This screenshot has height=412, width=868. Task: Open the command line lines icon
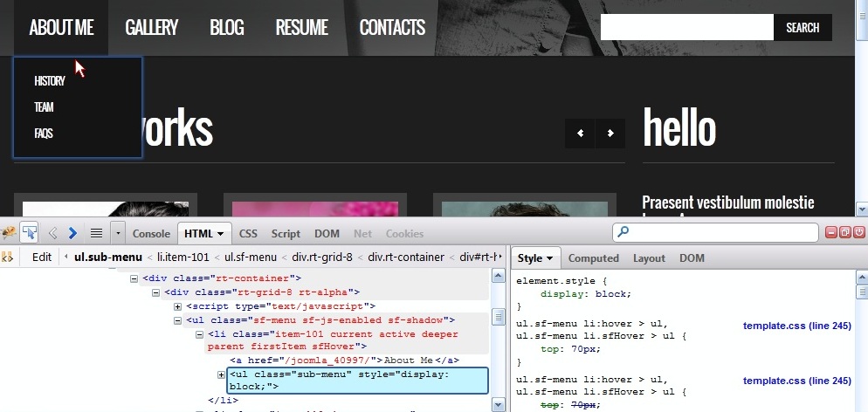pos(96,232)
